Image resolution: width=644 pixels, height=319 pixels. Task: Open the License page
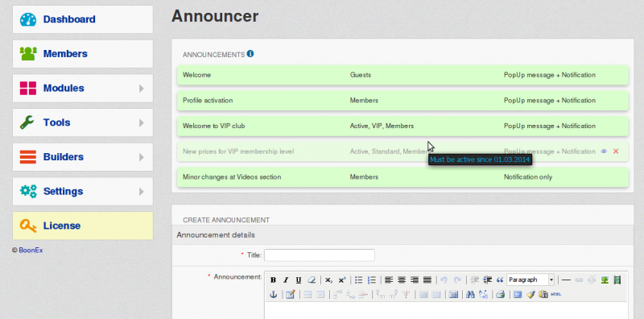83,226
